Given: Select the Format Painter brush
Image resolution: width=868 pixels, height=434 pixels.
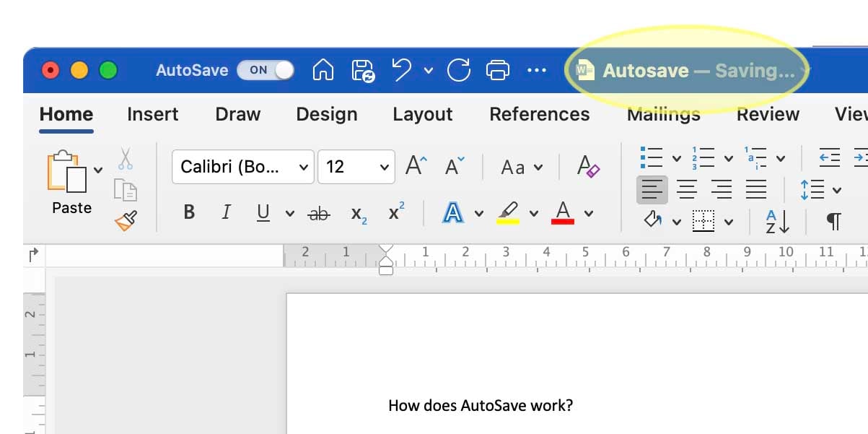Looking at the screenshot, I should click(x=126, y=220).
